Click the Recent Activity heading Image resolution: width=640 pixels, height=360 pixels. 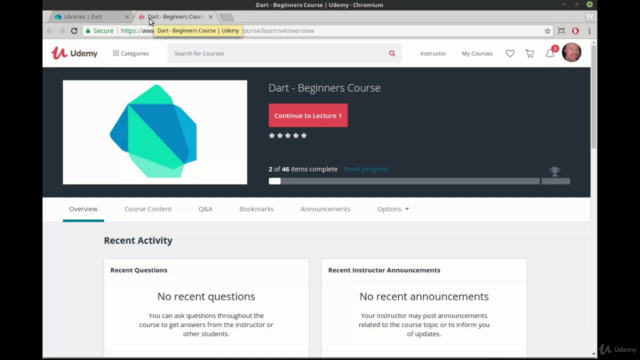(138, 240)
